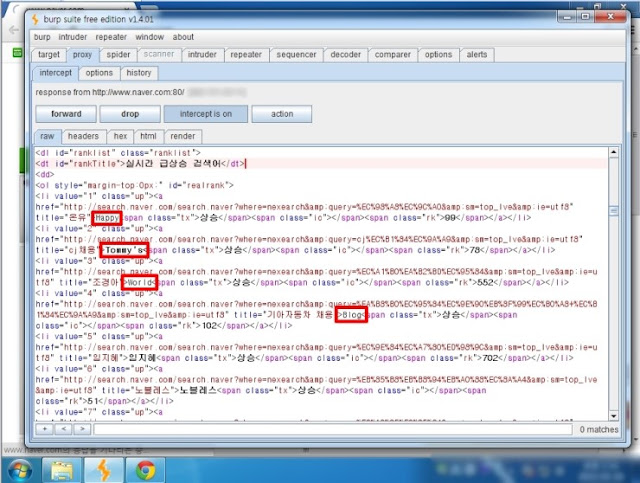Select the intercept sub-tab
The height and width of the screenshot is (483, 640).
point(56,73)
